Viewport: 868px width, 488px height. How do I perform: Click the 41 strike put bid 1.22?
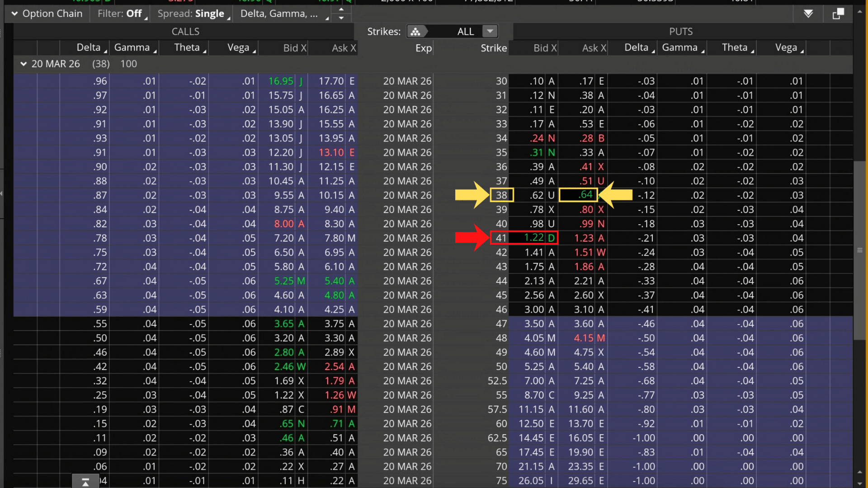[x=533, y=238]
